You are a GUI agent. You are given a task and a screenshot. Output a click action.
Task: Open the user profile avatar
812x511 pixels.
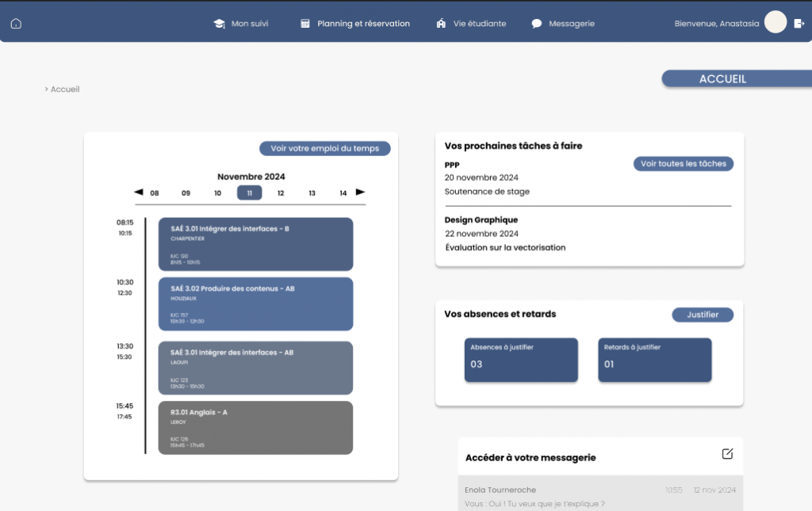775,23
